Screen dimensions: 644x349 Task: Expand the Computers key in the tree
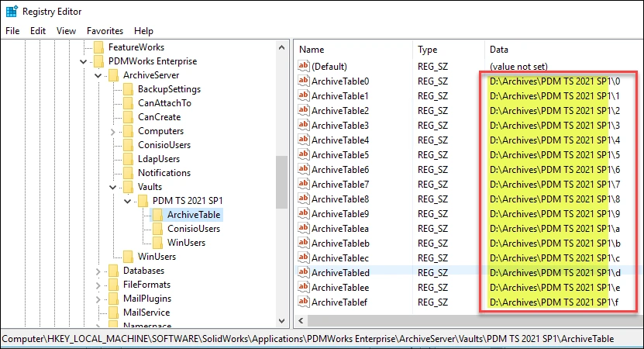coord(114,131)
